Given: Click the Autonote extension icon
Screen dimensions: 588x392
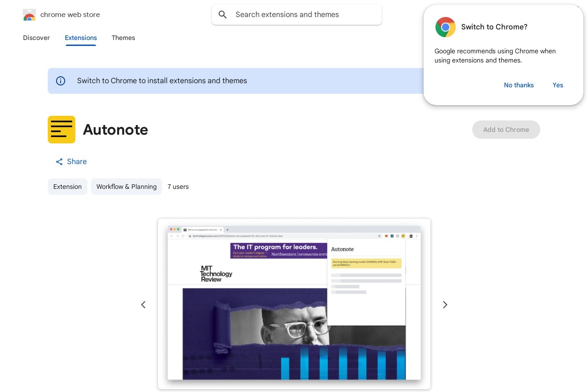Looking at the screenshot, I should [x=62, y=130].
